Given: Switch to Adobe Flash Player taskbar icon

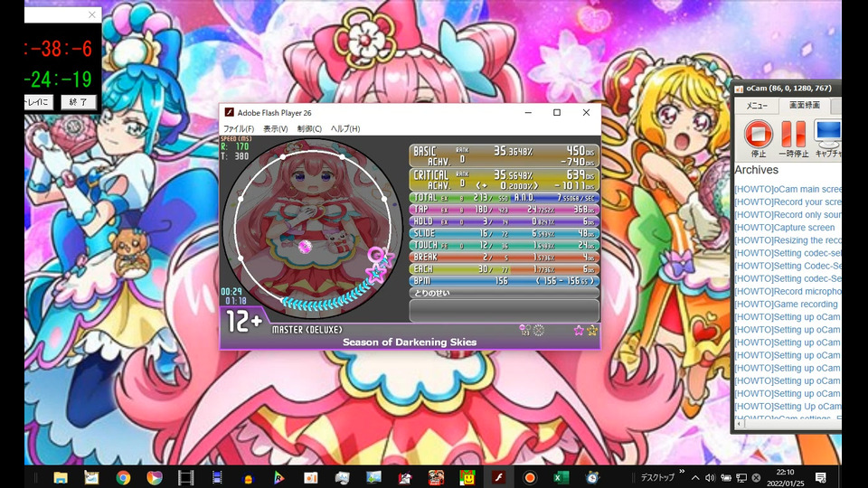Looking at the screenshot, I should [x=499, y=477].
